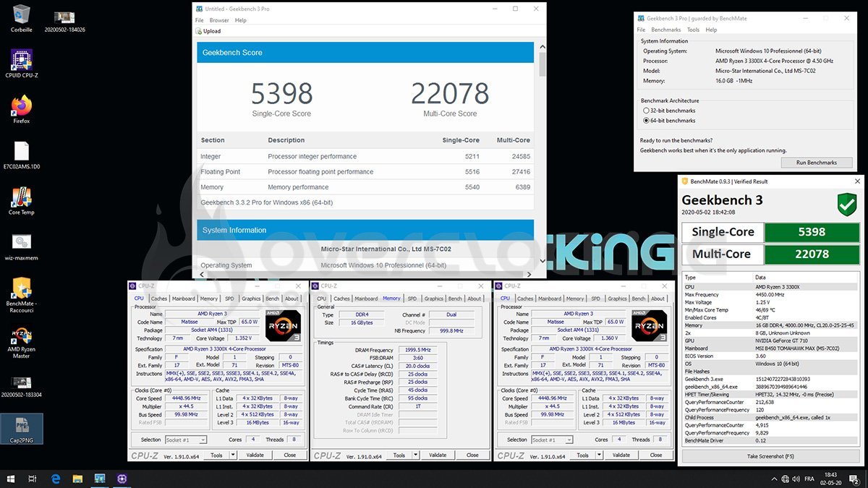Viewport: 868px width, 488px height.
Task: Open Socket #1 selection combo in leftmost CPU-Z
Action: pos(187,440)
